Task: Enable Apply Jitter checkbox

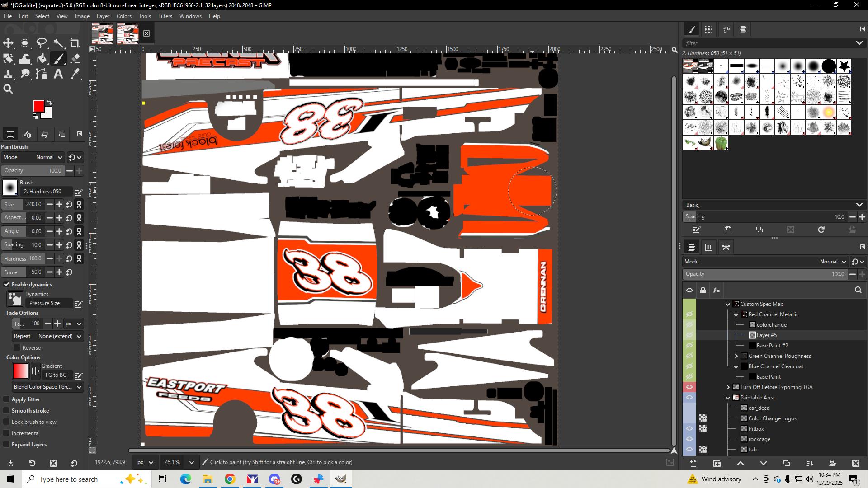Action: (7, 399)
